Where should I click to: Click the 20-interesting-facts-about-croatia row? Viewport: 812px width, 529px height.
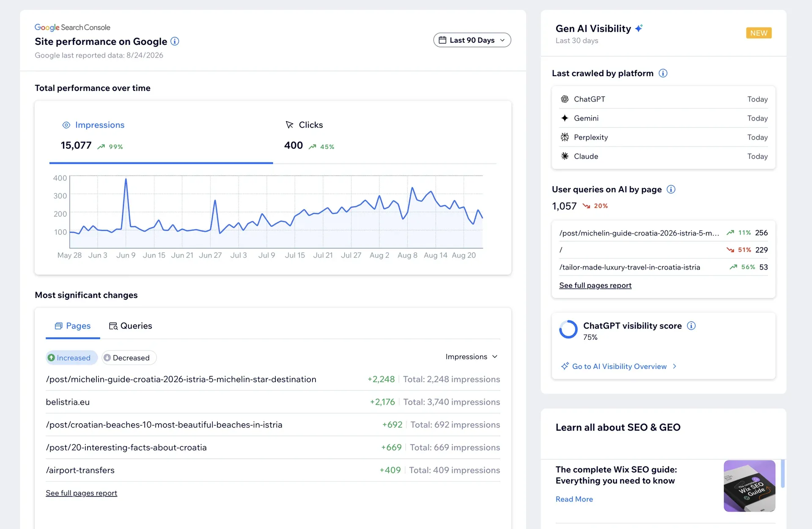pos(273,448)
